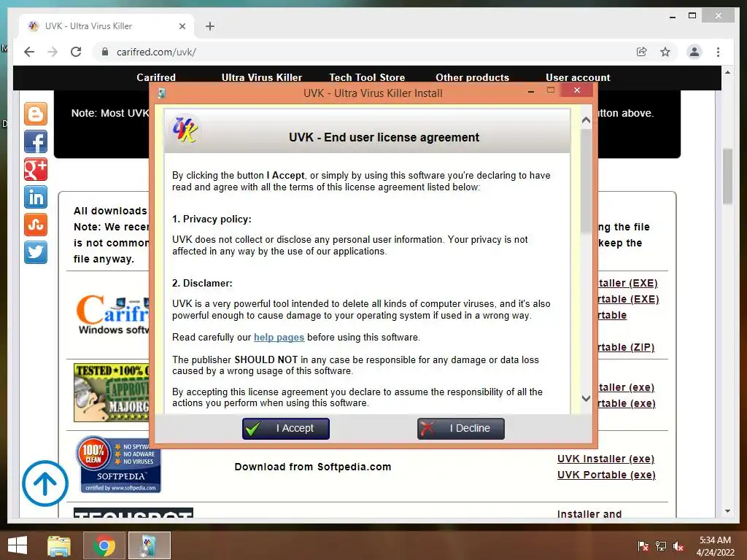Click I Accept button

click(x=285, y=429)
